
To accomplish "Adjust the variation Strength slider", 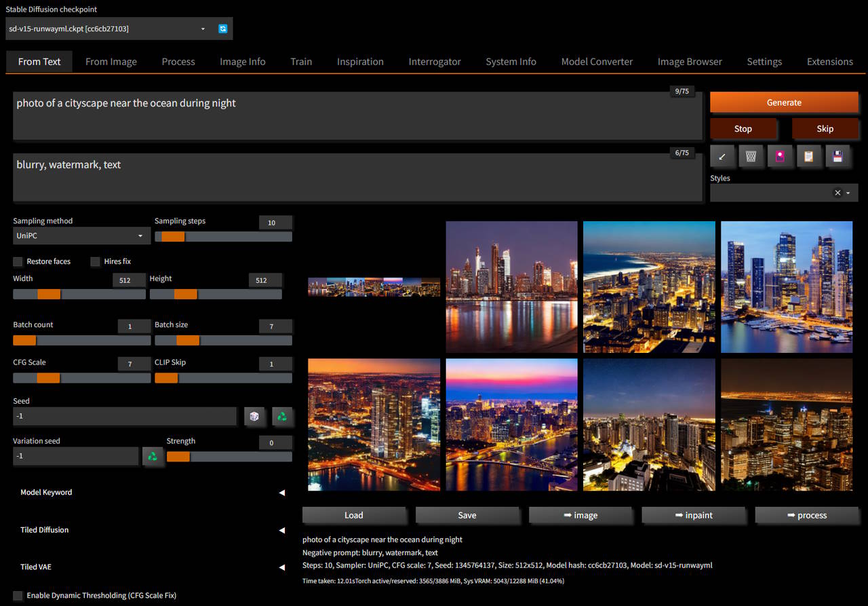I will (229, 457).
